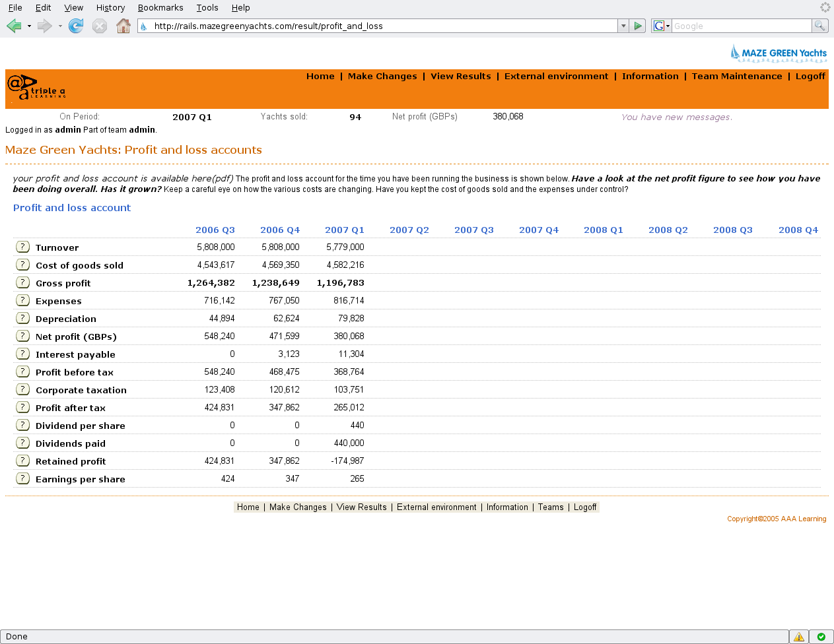This screenshot has height=644, width=834.
Task: Open the History menu
Action: [x=110, y=8]
